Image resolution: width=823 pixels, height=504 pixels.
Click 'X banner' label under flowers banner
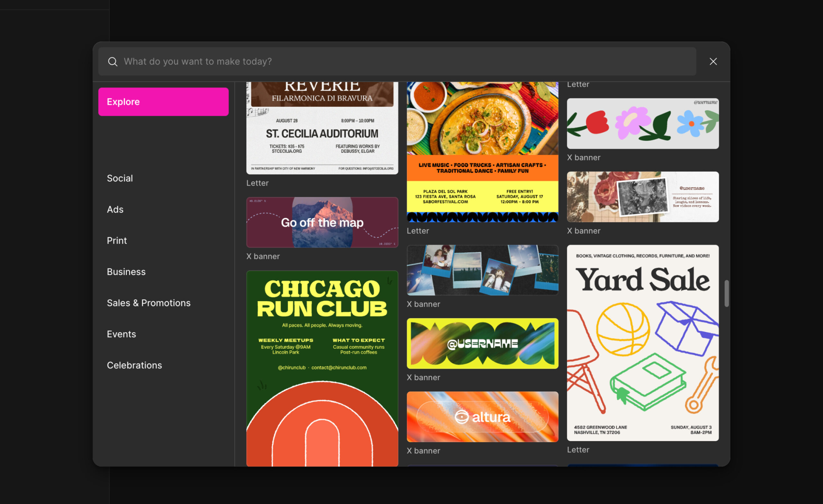tap(583, 157)
